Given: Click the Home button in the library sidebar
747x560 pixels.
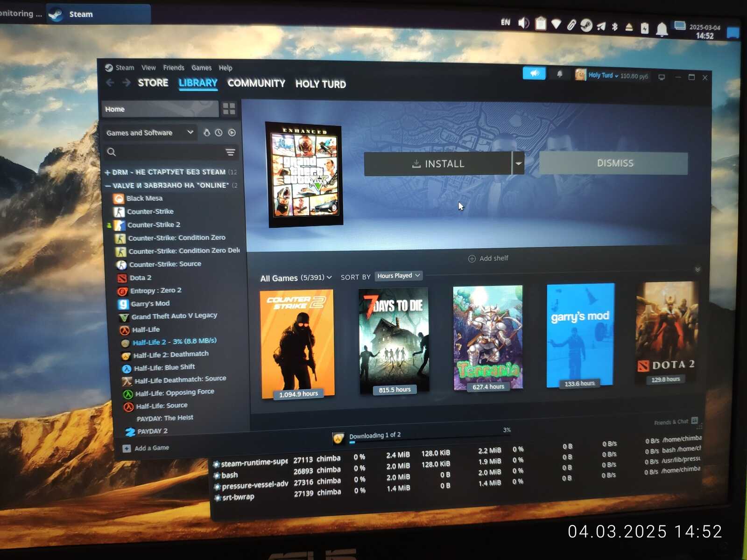Looking at the screenshot, I should 160,109.
